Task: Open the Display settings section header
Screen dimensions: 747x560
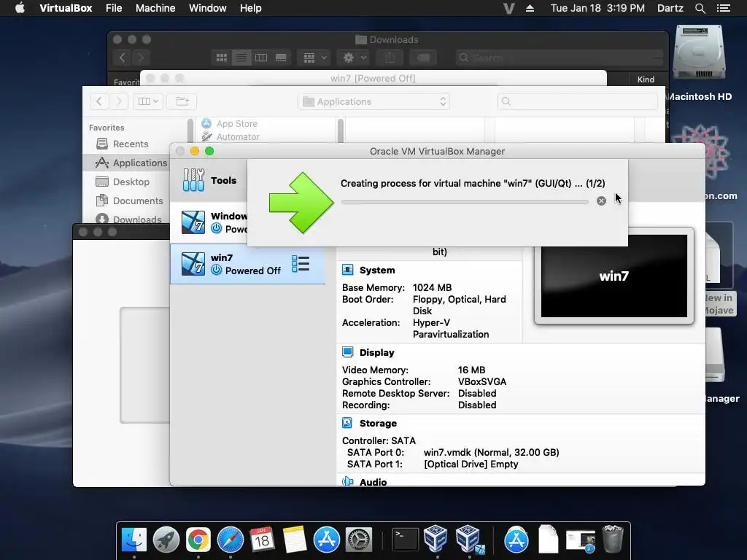Action: (377, 353)
